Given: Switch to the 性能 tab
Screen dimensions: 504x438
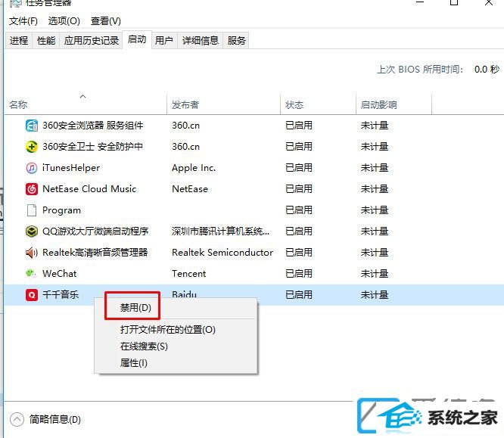Looking at the screenshot, I should (46, 41).
